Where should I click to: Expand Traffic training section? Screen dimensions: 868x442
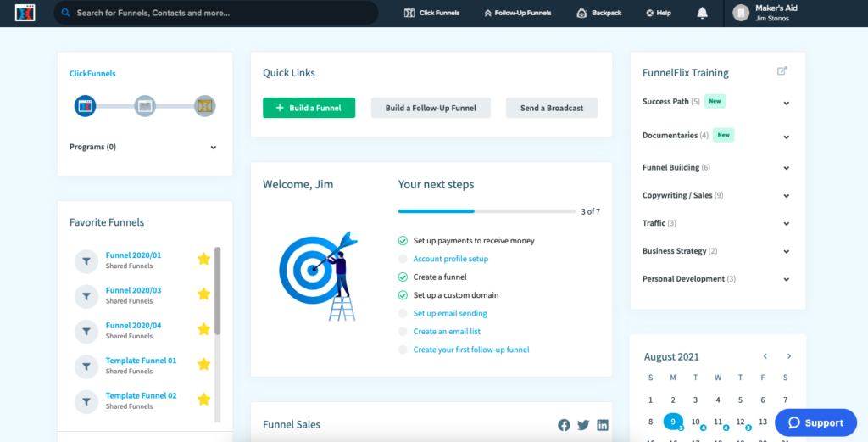pos(786,223)
